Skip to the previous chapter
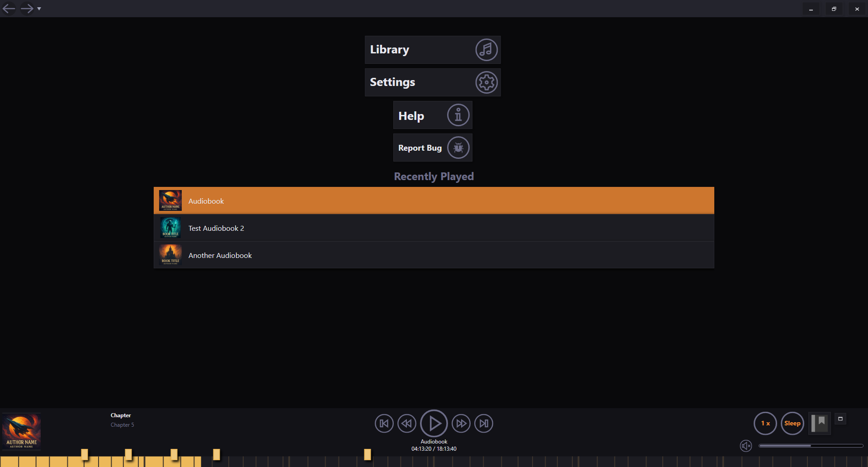This screenshot has height=467, width=868. tap(384, 423)
